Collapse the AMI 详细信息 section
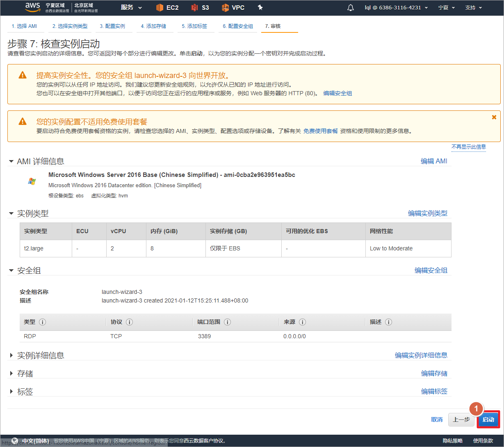This screenshot has width=504, height=447. click(11, 161)
